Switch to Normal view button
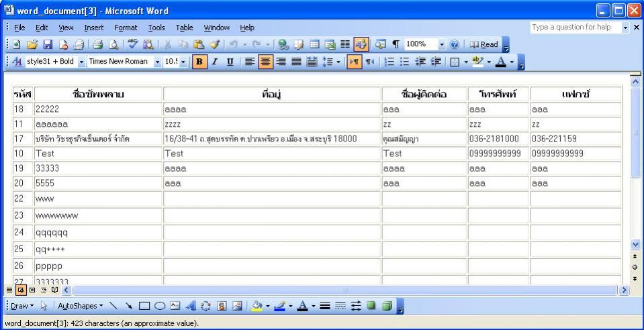 [9, 290]
